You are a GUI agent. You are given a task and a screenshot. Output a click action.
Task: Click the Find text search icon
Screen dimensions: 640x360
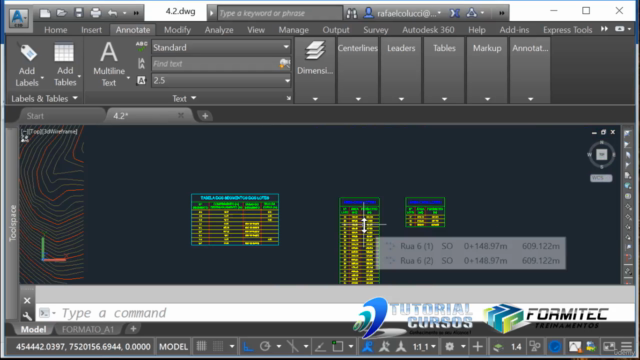click(x=284, y=63)
